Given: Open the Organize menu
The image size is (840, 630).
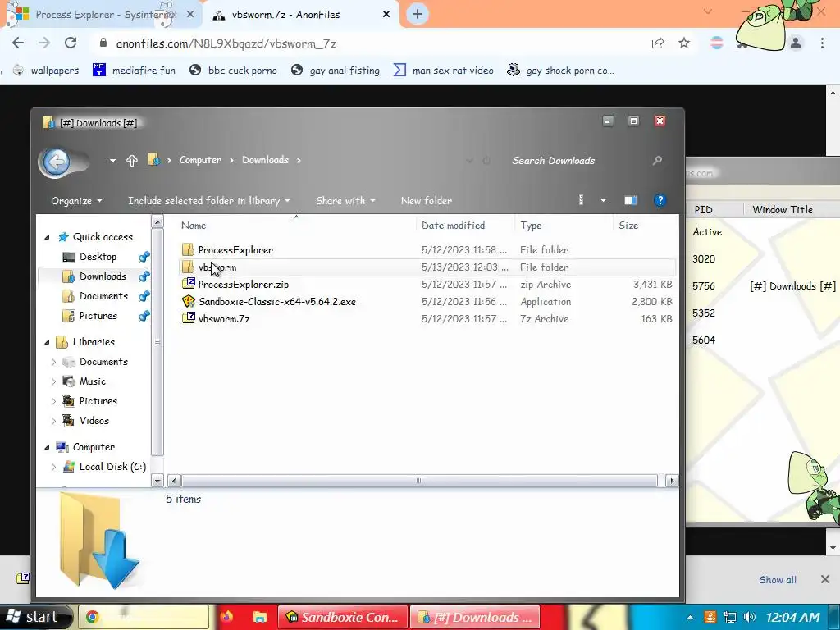Looking at the screenshot, I should 76,200.
